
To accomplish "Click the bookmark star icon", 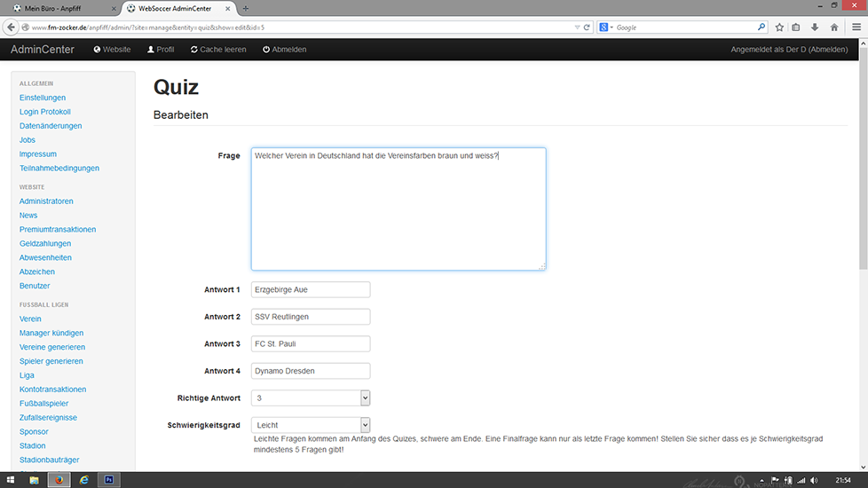I will [x=779, y=28].
